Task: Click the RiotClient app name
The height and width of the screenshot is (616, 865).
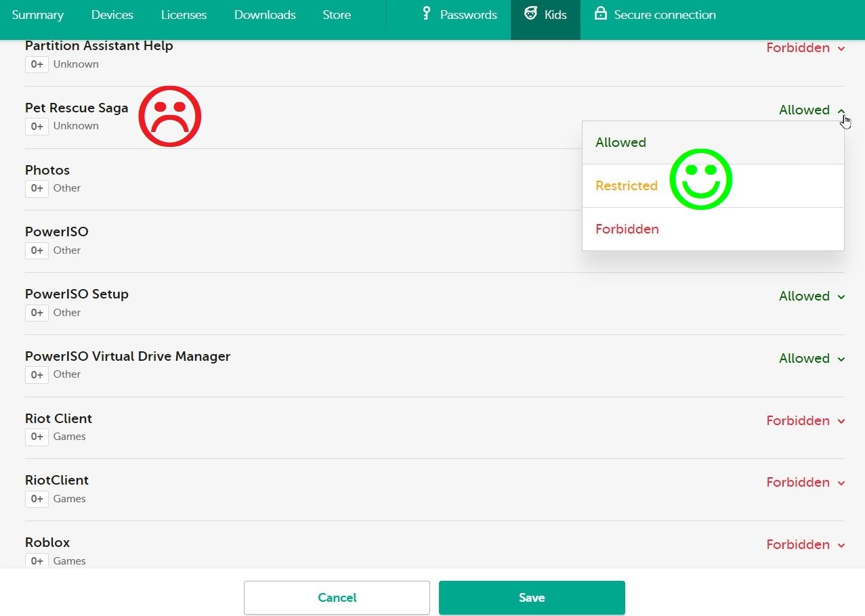Action: coord(57,481)
